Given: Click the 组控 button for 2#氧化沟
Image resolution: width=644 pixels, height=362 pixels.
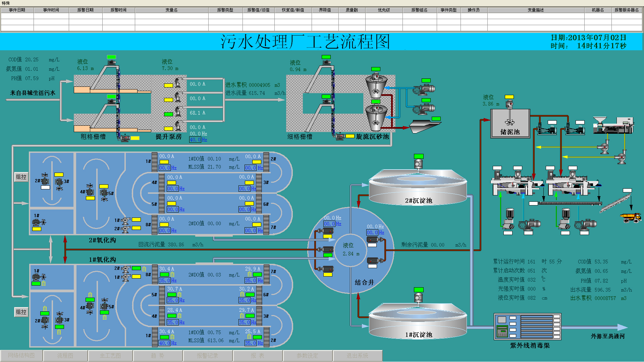Looking at the screenshot, I should tap(21, 177).
